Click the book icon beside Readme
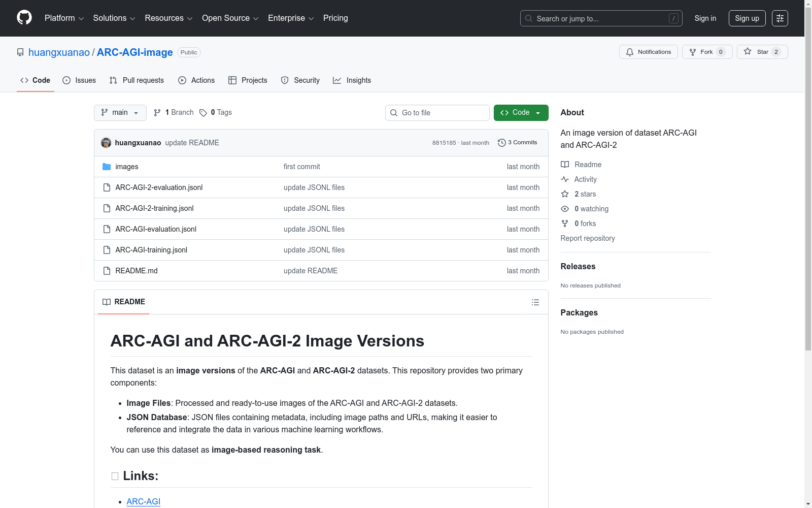 [565, 165]
